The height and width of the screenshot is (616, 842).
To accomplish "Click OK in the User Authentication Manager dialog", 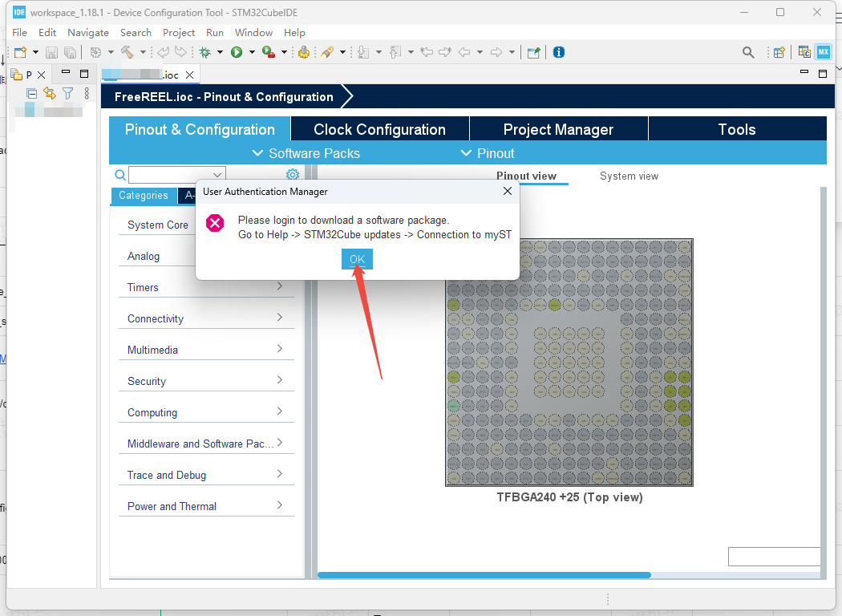I will point(357,259).
